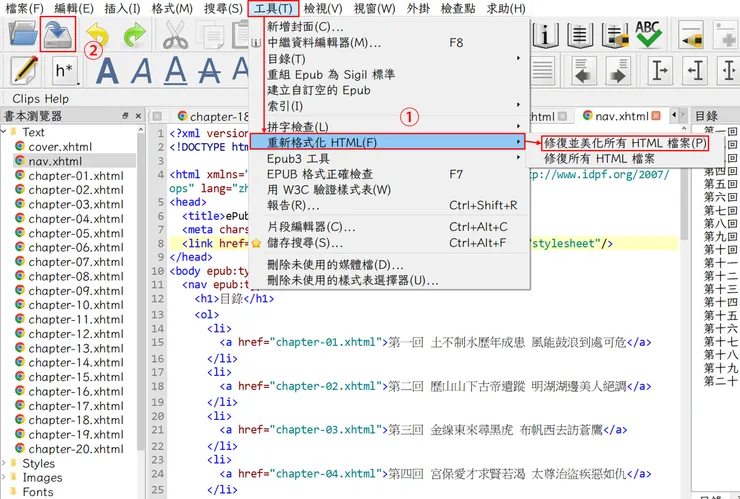This screenshot has width=740, height=499.
Task: Select cover.xhtml in the book browser
Action: coord(60,147)
